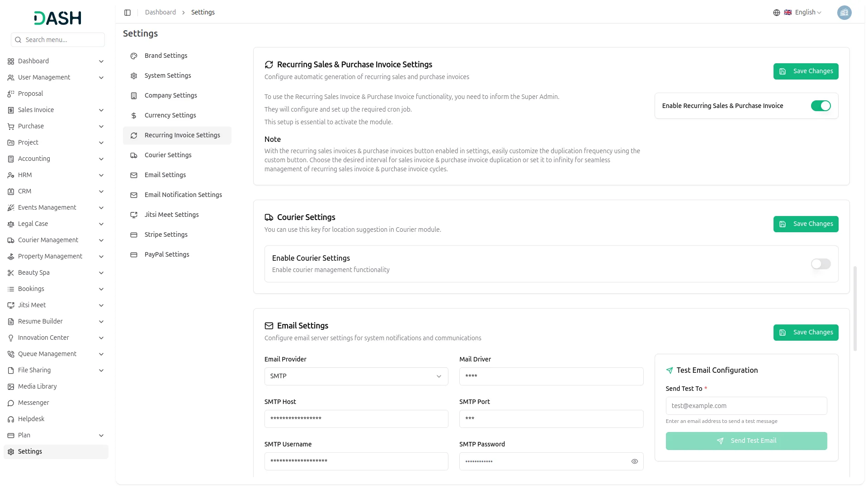Disable Recurring Sales & Purchase Invoice toggle
The image size is (868, 488).
[x=821, y=105]
